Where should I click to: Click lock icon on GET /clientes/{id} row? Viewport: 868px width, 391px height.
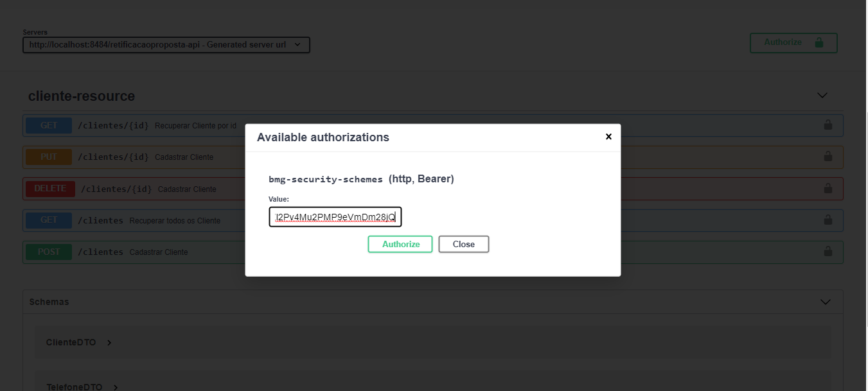pos(828,125)
